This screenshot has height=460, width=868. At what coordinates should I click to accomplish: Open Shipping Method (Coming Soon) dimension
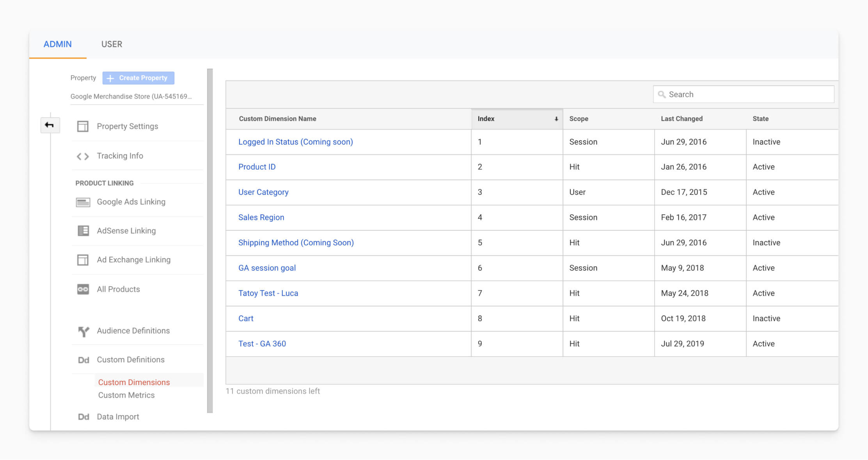click(296, 243)
